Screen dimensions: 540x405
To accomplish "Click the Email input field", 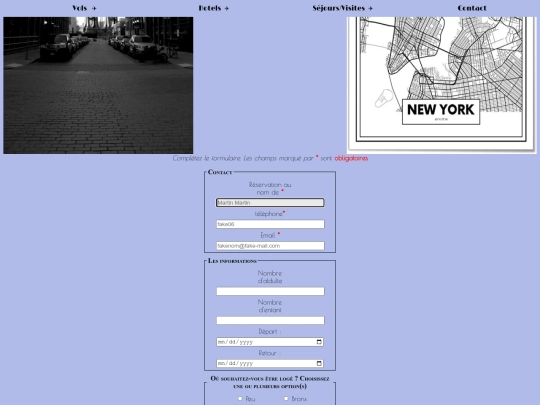I will 270,246.
